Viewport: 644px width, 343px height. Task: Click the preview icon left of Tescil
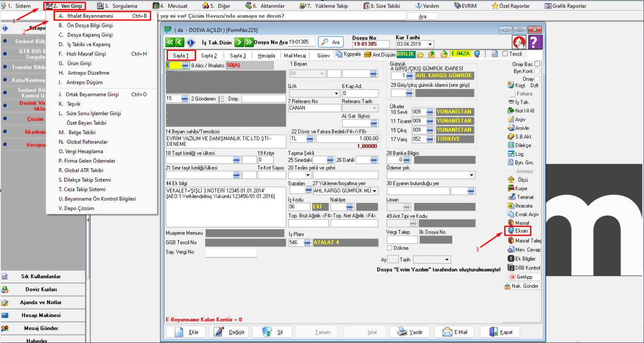pyautogui.click(x=494, y=54)
